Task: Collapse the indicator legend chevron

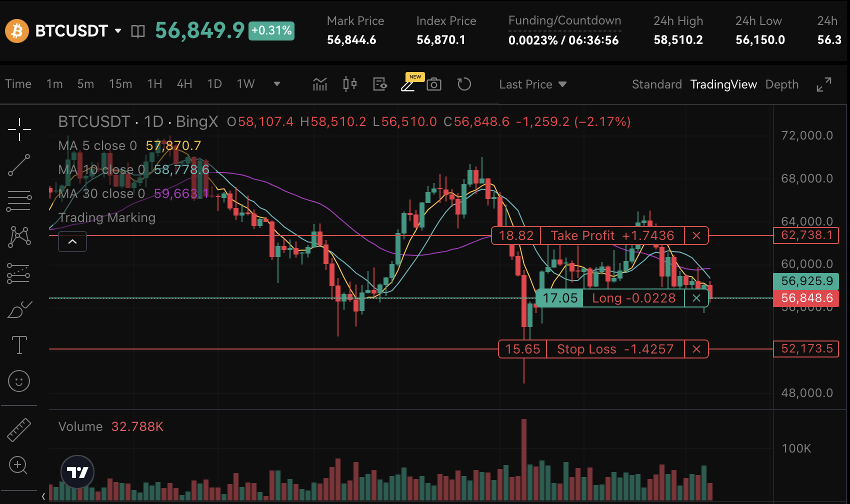Action: pos(72,242)
